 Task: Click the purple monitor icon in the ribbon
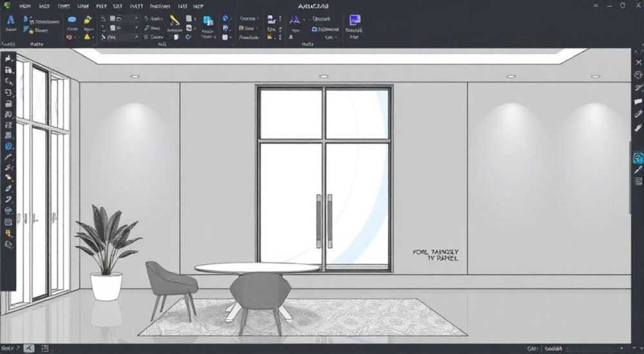pyautogui.click(x=354, y=20)
